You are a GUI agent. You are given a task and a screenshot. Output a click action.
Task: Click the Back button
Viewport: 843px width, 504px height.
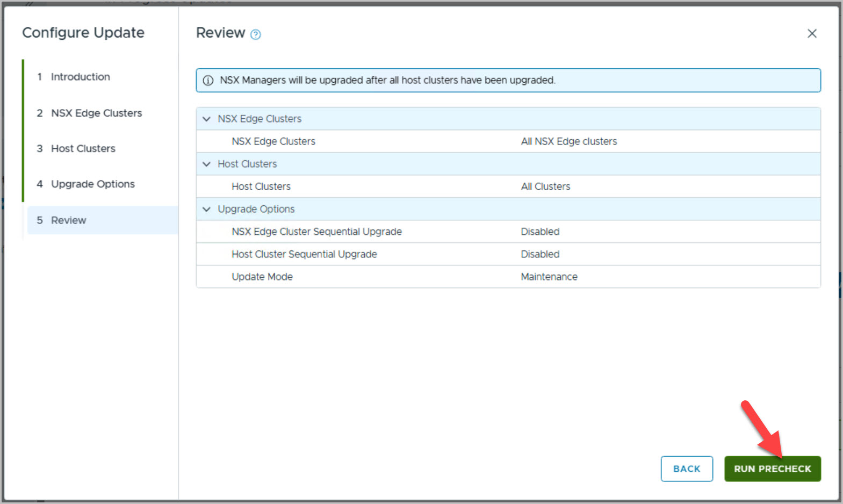(x=686, y=469)
